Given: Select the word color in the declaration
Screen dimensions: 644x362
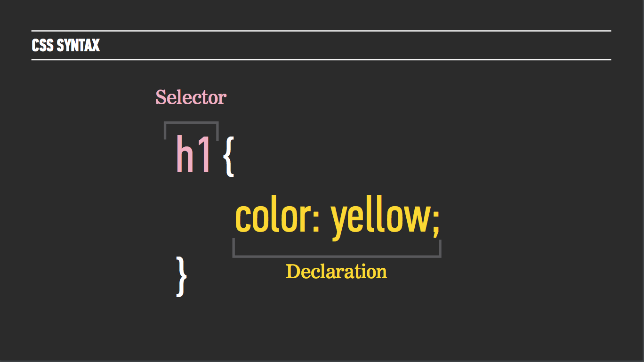Looking at the screenshot, I should 273,217.
